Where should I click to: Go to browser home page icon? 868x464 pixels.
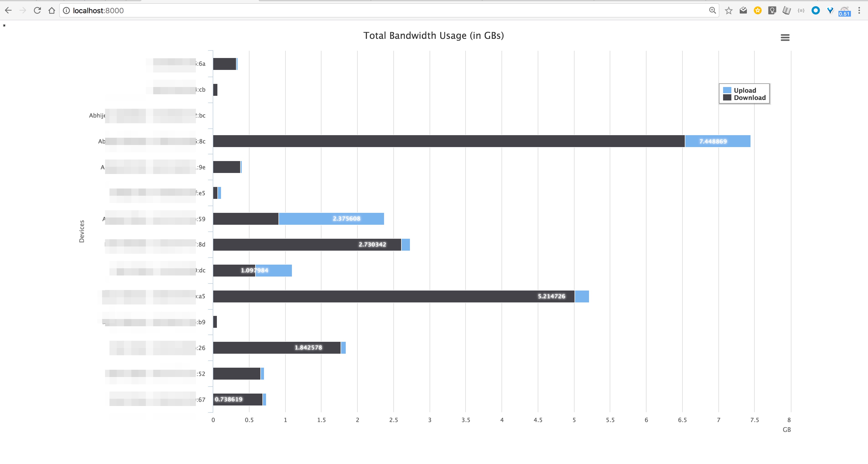click(52, 10)
